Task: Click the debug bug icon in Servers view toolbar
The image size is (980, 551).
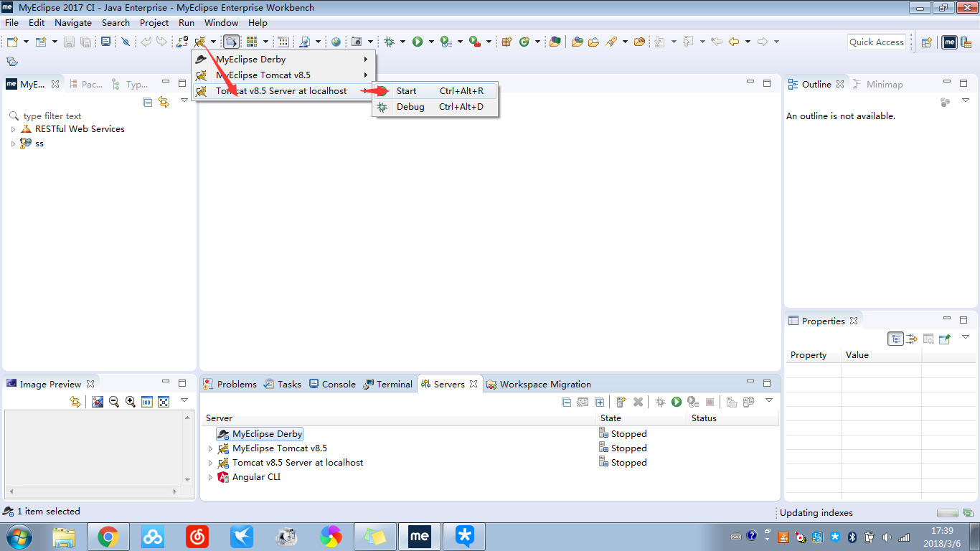Action: [660, 402]
